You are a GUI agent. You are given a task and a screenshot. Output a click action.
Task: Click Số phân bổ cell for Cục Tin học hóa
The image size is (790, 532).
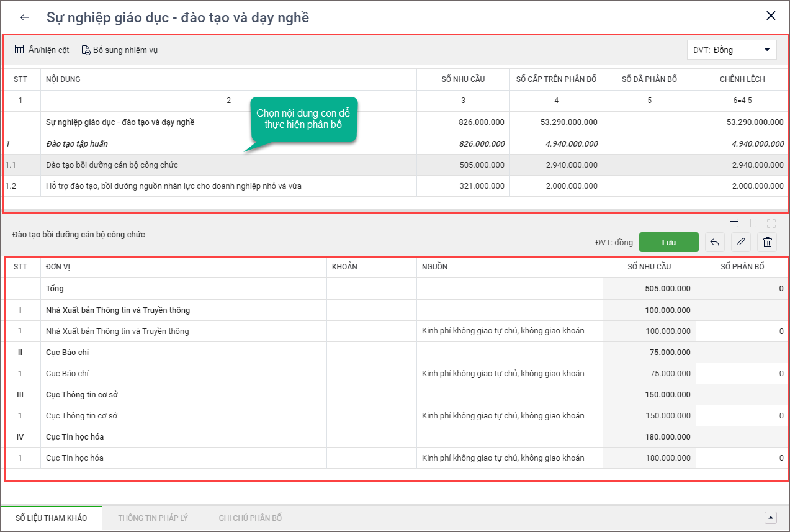pyautogui.click(x=742, y=458)
